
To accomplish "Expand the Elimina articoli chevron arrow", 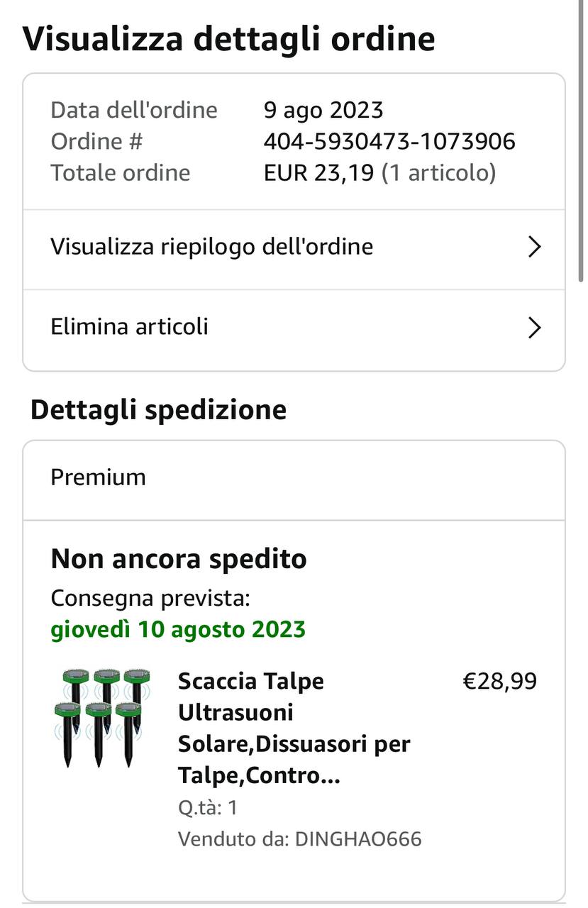I will point(535,327).
